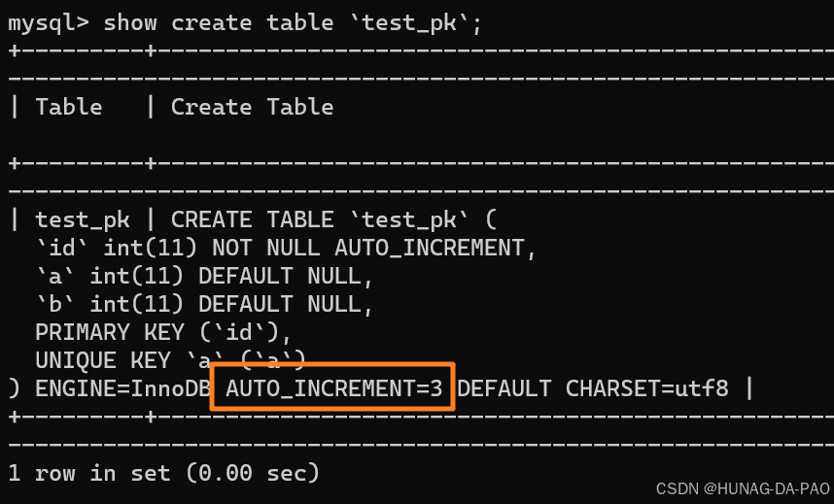
Task: Click the (0.00 sec) timing text
Action: point(253,473)
